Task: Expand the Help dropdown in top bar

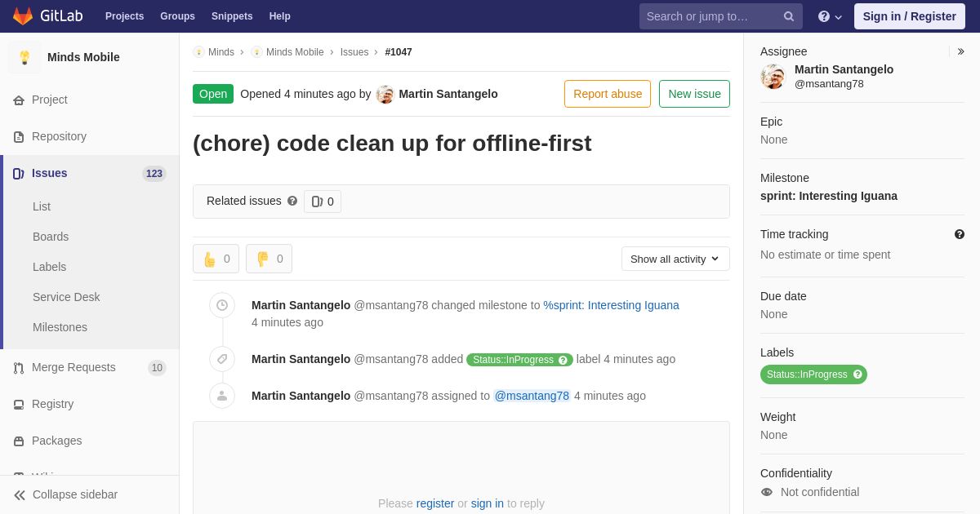Action: point(830,16)
